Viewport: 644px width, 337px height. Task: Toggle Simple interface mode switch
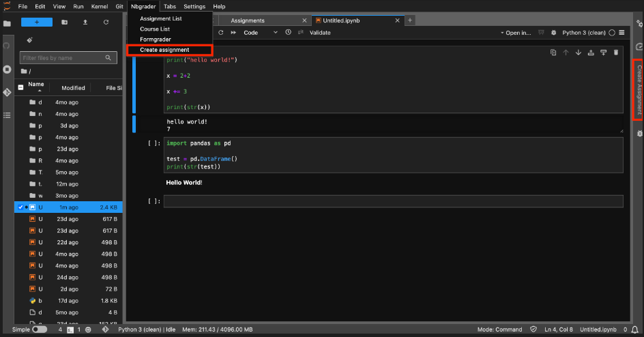click(40, 329)
